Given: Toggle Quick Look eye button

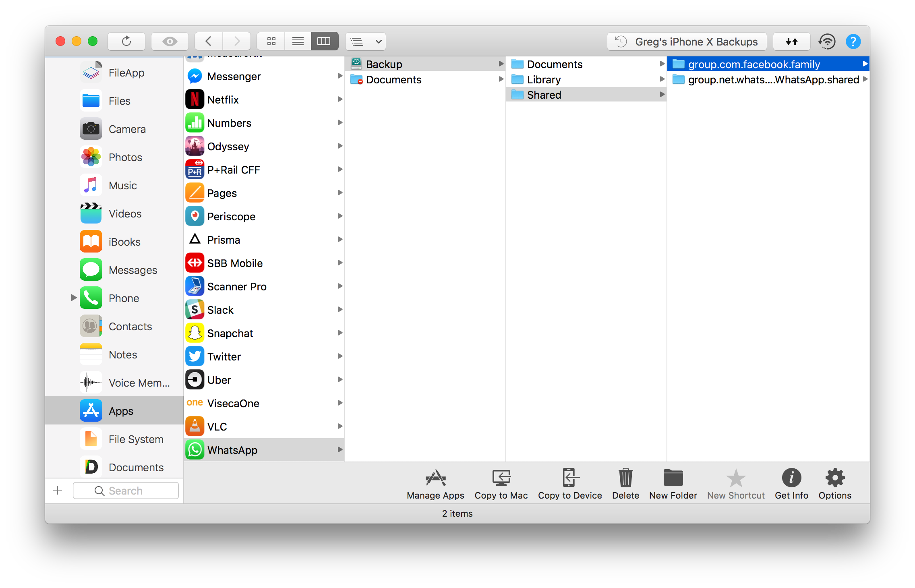Looking at the screenshot, I should (x=170, y=41).
